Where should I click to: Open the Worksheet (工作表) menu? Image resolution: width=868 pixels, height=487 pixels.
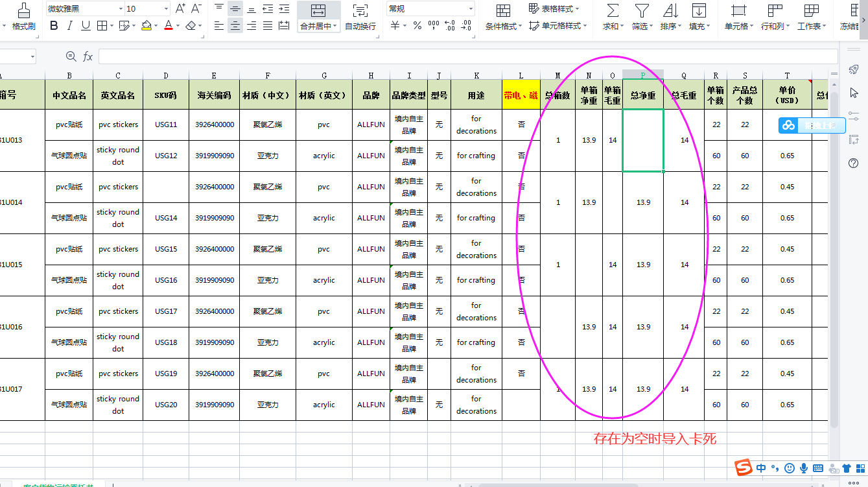[x=811, y=18]
